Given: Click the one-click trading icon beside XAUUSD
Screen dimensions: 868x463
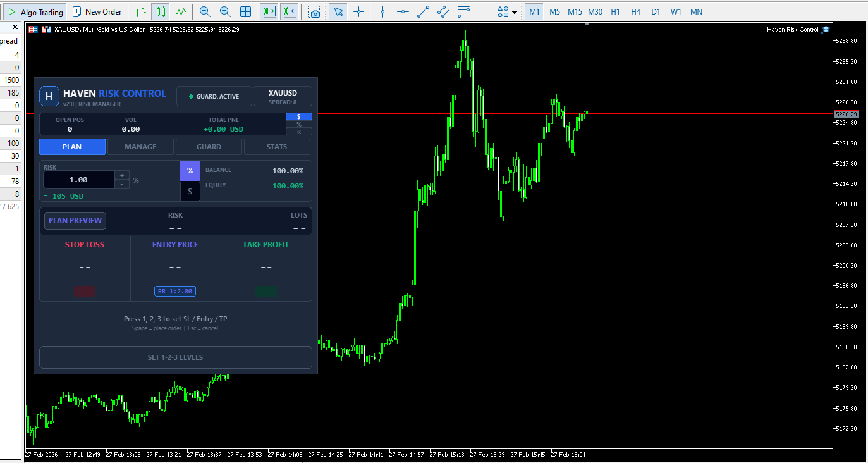Looking at the screenshot, I should coord(46,29).
